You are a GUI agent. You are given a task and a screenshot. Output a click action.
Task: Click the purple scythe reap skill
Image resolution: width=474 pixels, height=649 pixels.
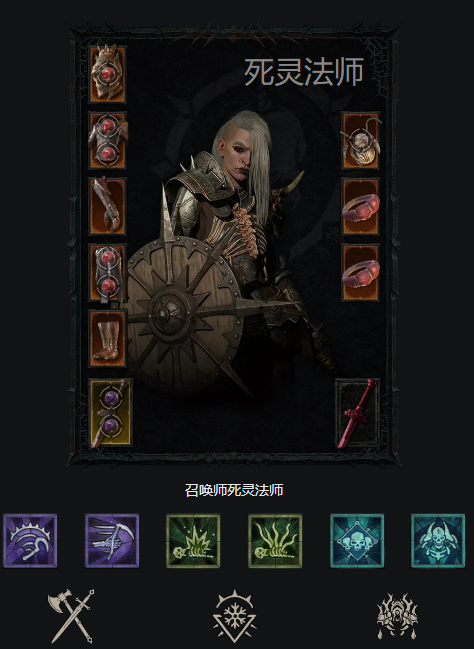click(30, 541)
